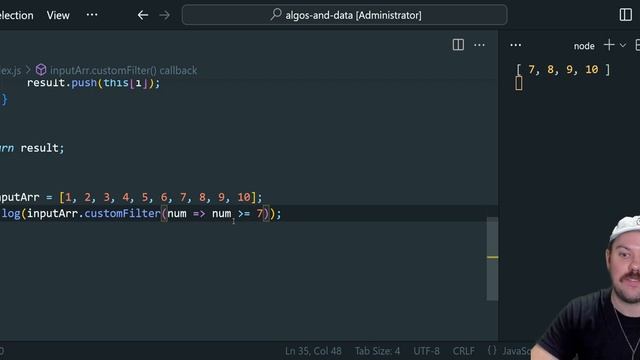Screen dimensions: 640x360
Task: Open the overflow menu next to View
Action: (92, 15)
